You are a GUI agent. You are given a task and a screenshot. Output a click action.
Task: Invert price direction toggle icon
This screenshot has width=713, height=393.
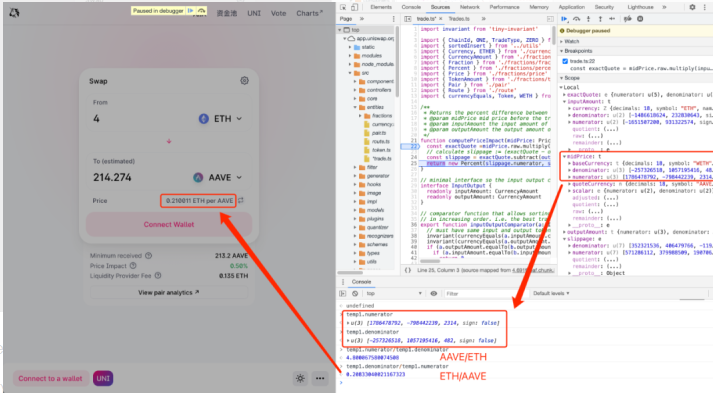pyautogui.click(x=241, y=200)
